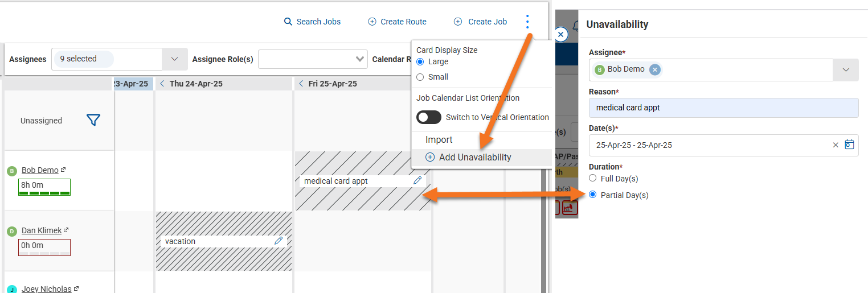
Task: Click Dan Klimek 0h 0m capacity bar
Action: tap(44, 247)
